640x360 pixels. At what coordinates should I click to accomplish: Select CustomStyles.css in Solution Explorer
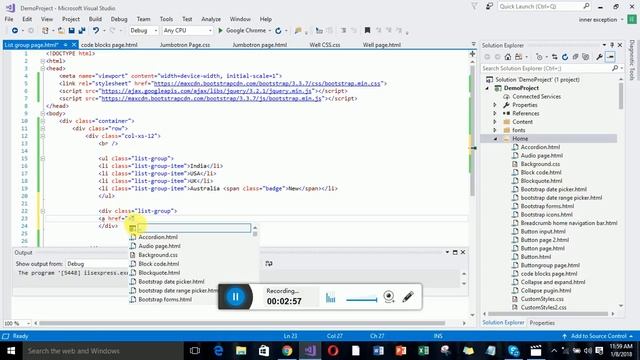542,299
